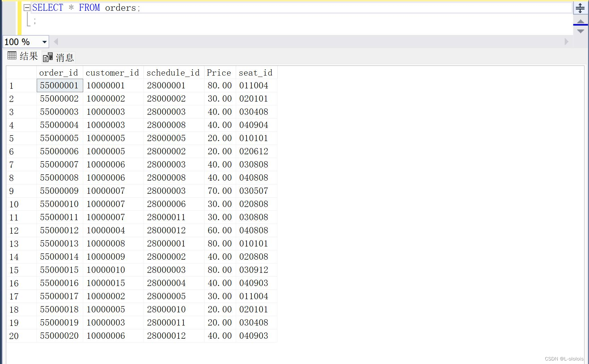Click vertical scrollbar up arrow in editor
This screenshot has width=589, height=364.
(x=581, y=21)
